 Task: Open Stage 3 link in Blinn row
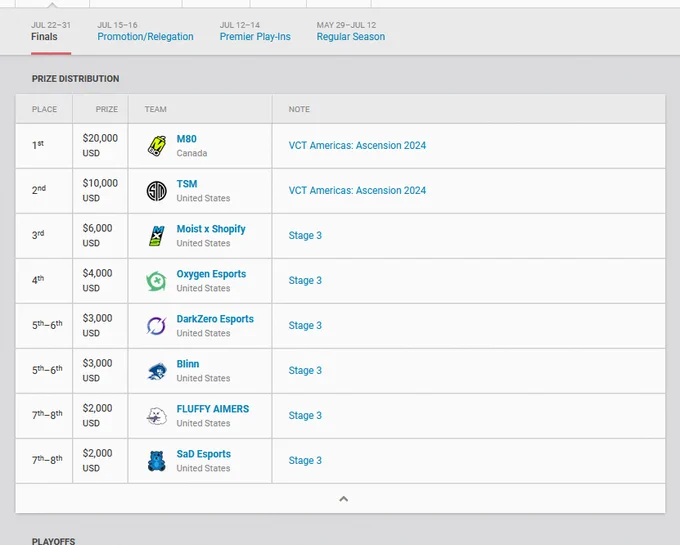tap(305, 371)
